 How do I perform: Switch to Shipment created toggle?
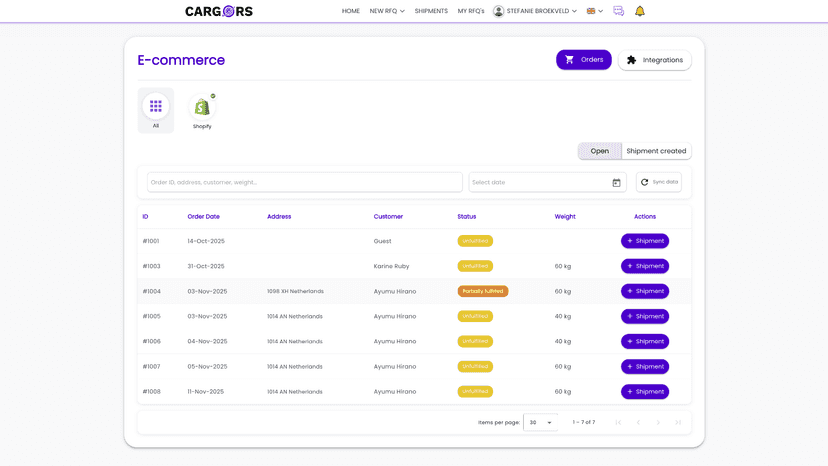click(656, 151)
